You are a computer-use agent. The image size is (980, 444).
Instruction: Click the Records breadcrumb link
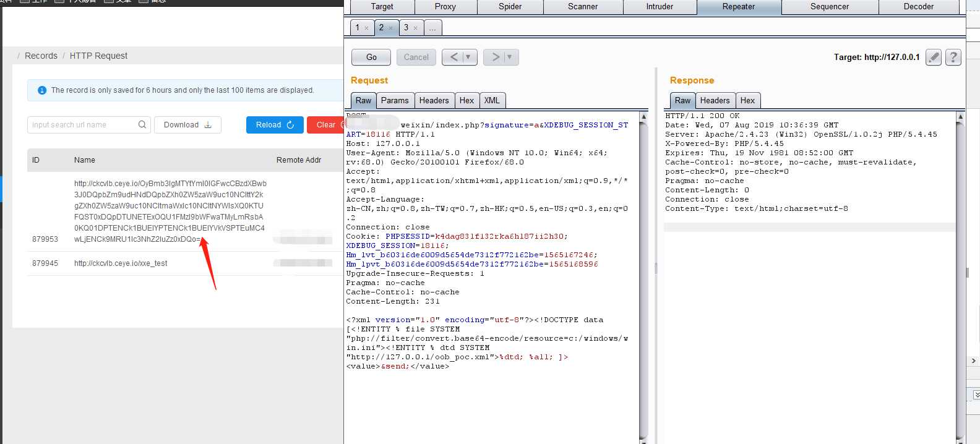[x=41, y=56]
